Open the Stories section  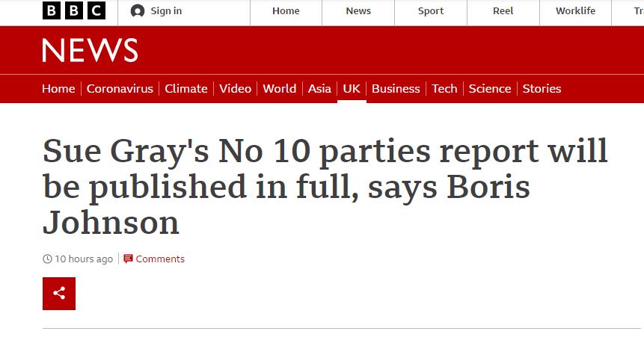click(x=542, y=88)
